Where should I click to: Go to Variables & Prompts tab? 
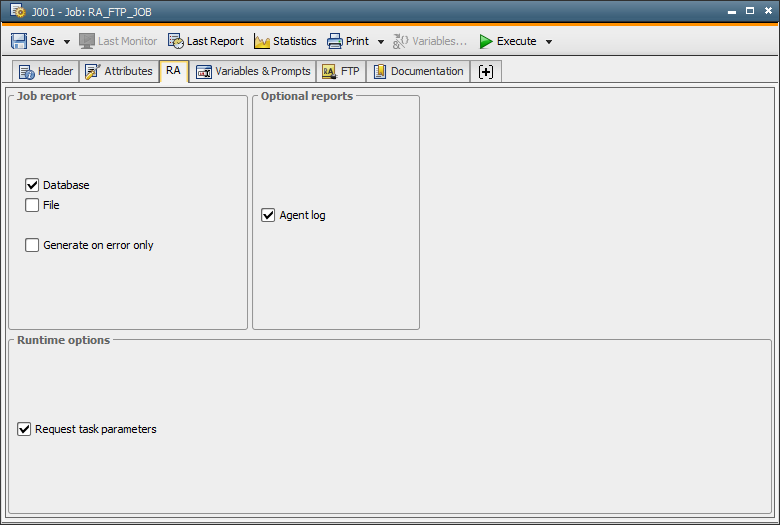click(253, 71)
